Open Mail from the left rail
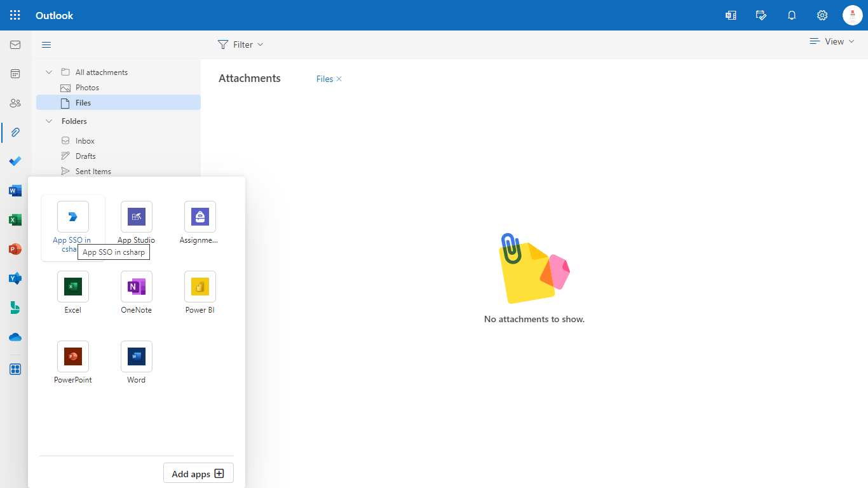The height and width of the screenshot is (488, 868). point(15,44)
